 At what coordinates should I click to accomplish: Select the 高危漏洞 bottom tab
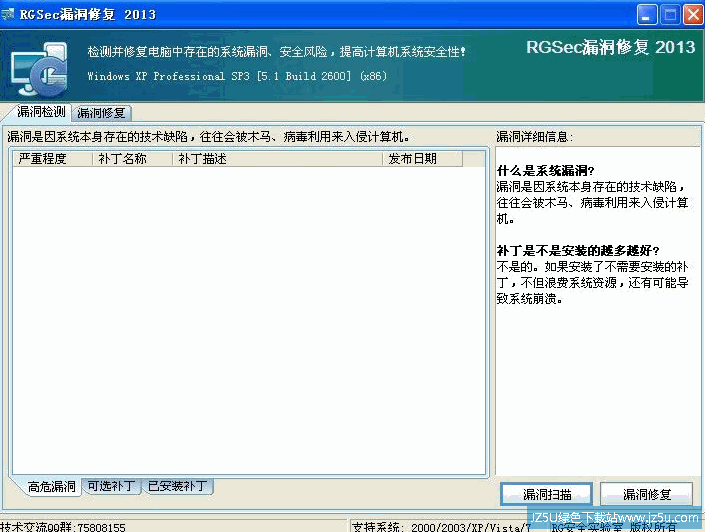[x=51, y=487]
